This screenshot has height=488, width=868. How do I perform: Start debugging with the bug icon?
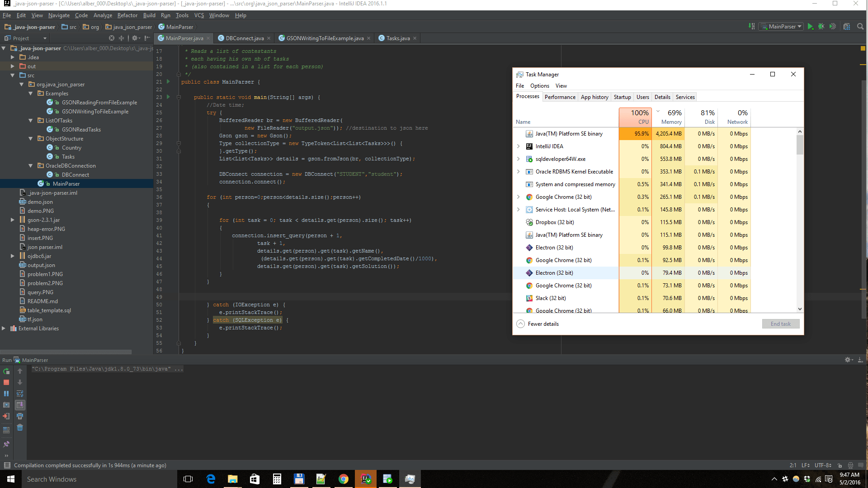(821, 27)
